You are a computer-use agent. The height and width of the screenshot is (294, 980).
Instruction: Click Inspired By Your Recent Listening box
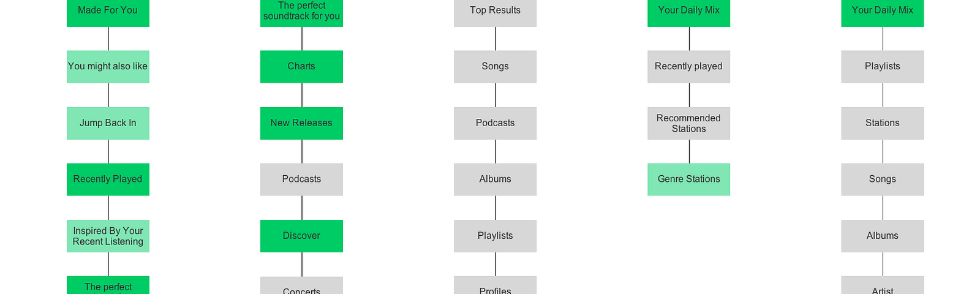point(108,236)
